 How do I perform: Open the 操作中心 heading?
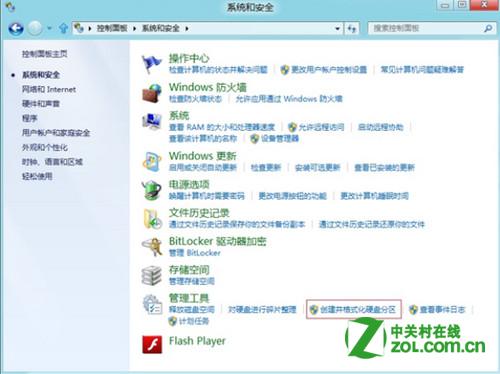[189, 58]
